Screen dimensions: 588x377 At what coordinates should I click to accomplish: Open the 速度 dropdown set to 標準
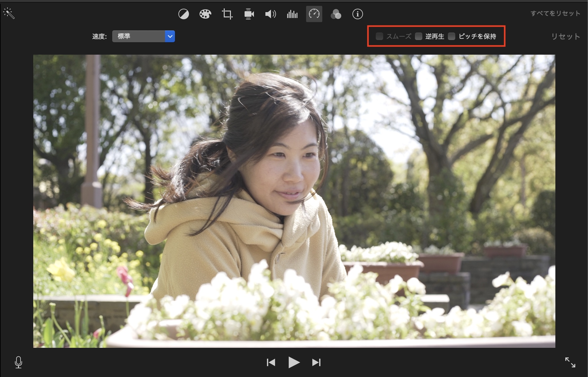143,36
